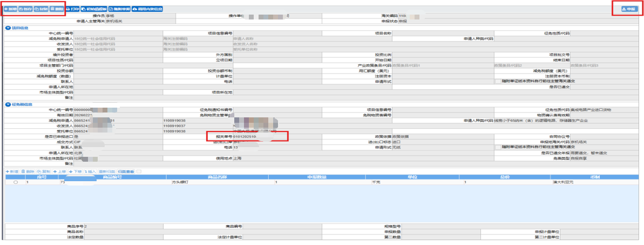Click the 商品名称 column header

pos(198,176)
